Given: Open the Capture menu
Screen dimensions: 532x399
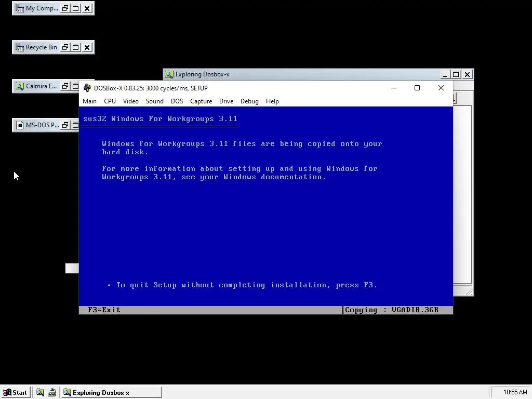Looking at the screenshot, I should (201, 101).
